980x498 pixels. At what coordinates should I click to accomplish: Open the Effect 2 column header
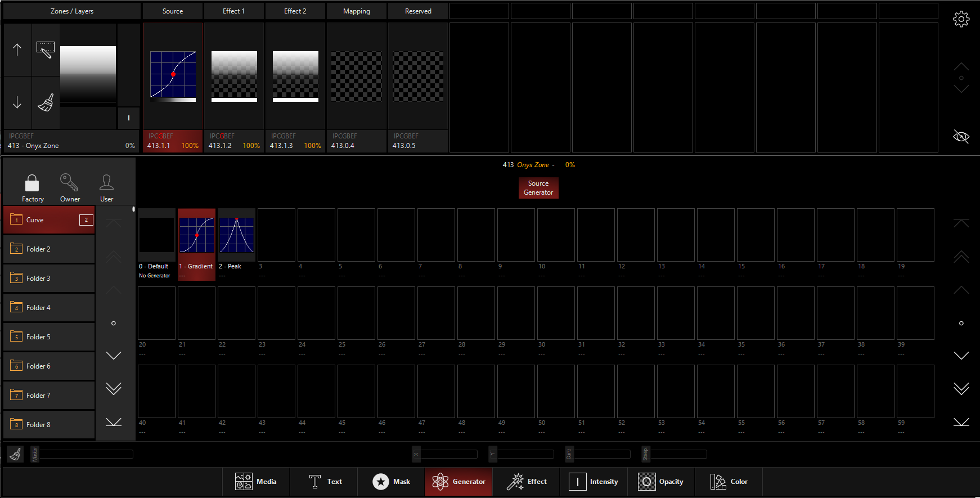295,11
